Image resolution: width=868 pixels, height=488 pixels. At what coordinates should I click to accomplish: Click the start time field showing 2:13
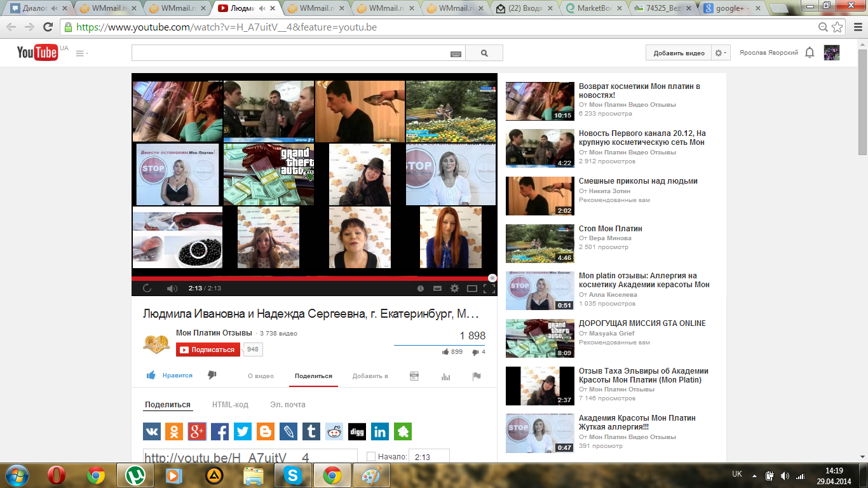(x=429, y=457)
